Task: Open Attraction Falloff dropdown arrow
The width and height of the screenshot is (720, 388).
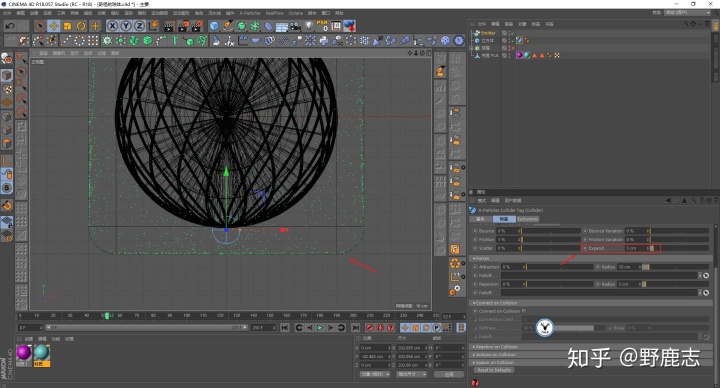Action: (699, 276)
